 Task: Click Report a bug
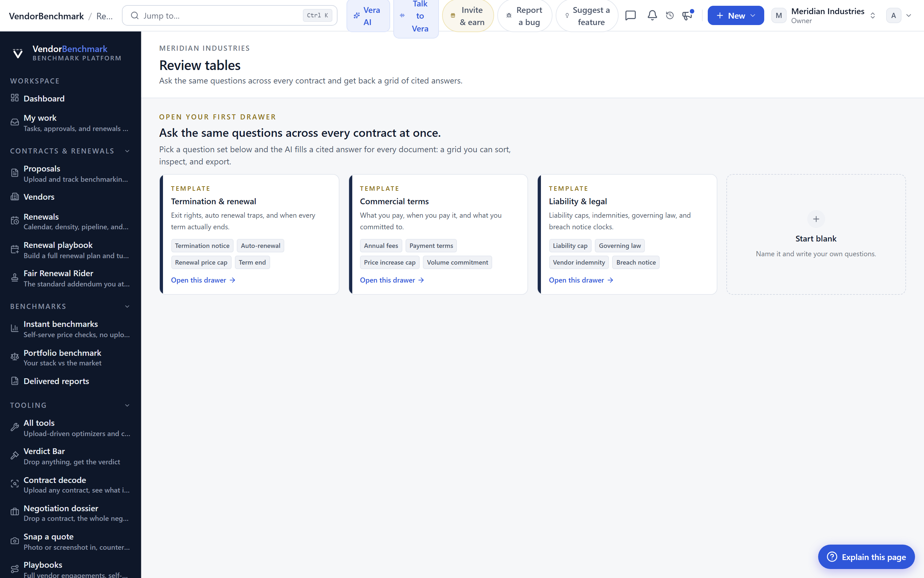pyautogui.click(x=525, y=16)
